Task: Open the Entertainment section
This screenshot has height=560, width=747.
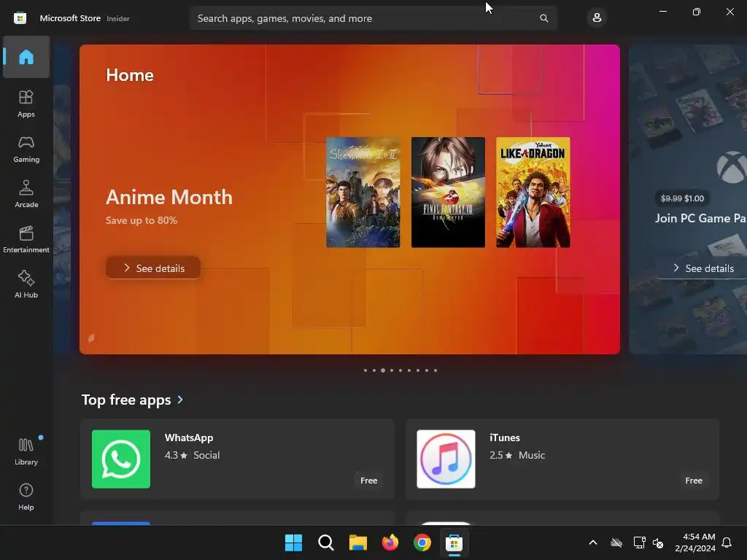Action: pyautogui.click(x=26, y=239)
